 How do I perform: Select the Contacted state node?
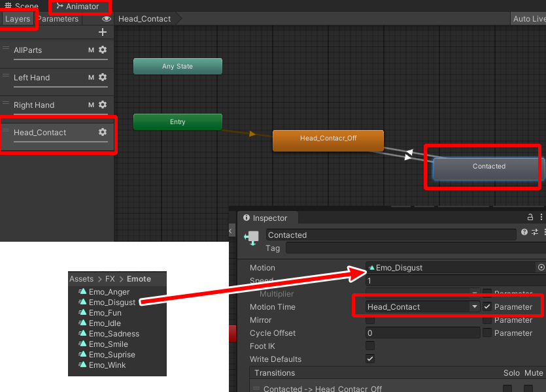(x=488, y=167)
